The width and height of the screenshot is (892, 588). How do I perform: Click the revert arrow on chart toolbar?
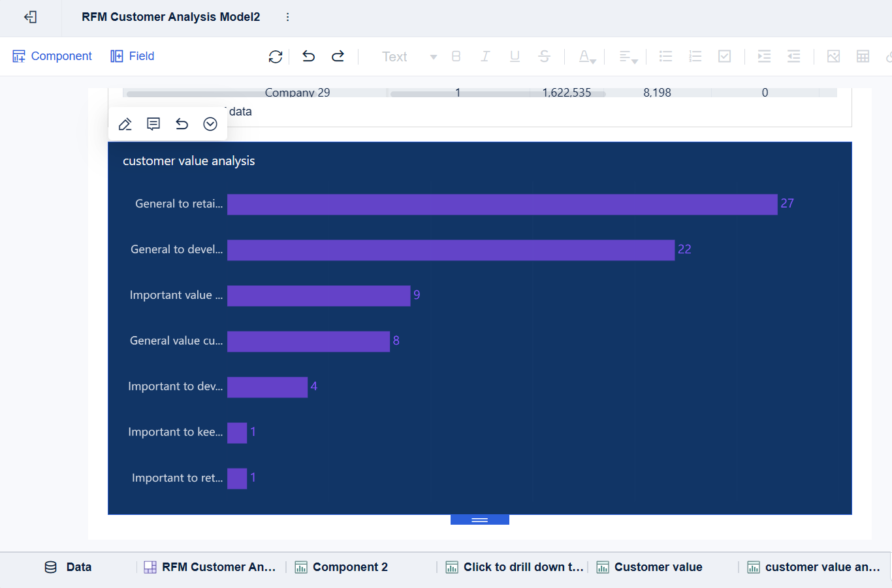pos(182,124)
